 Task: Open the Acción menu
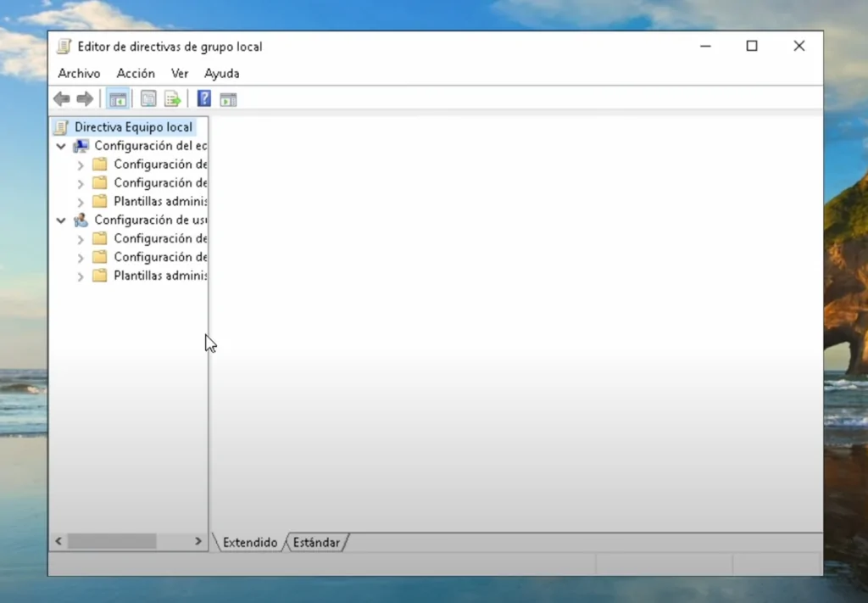coord(136,74)
